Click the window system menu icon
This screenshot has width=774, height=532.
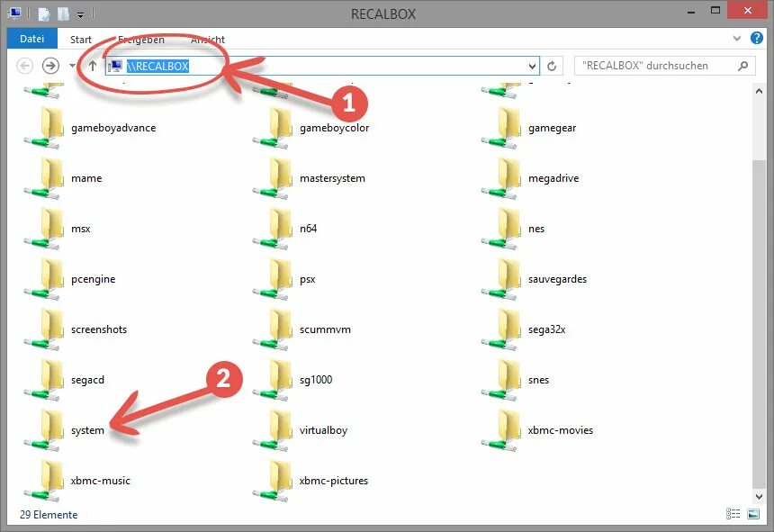pos(14,14)
